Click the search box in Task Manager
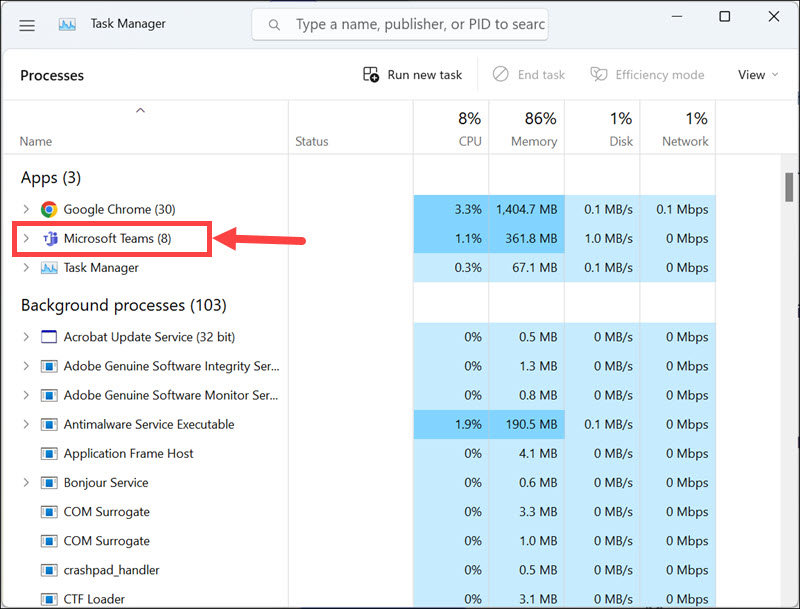 pos(420,24)
